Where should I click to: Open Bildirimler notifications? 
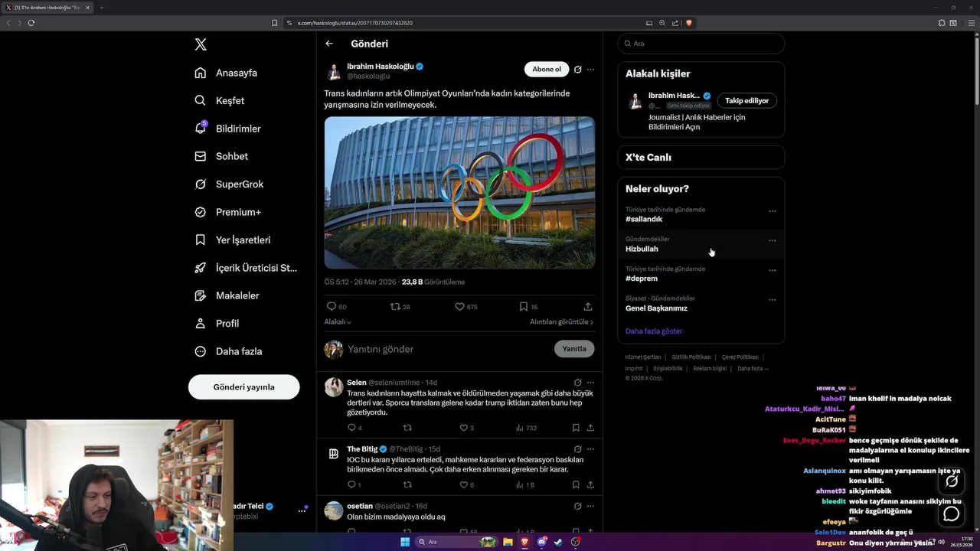click(x=227, y=129)
